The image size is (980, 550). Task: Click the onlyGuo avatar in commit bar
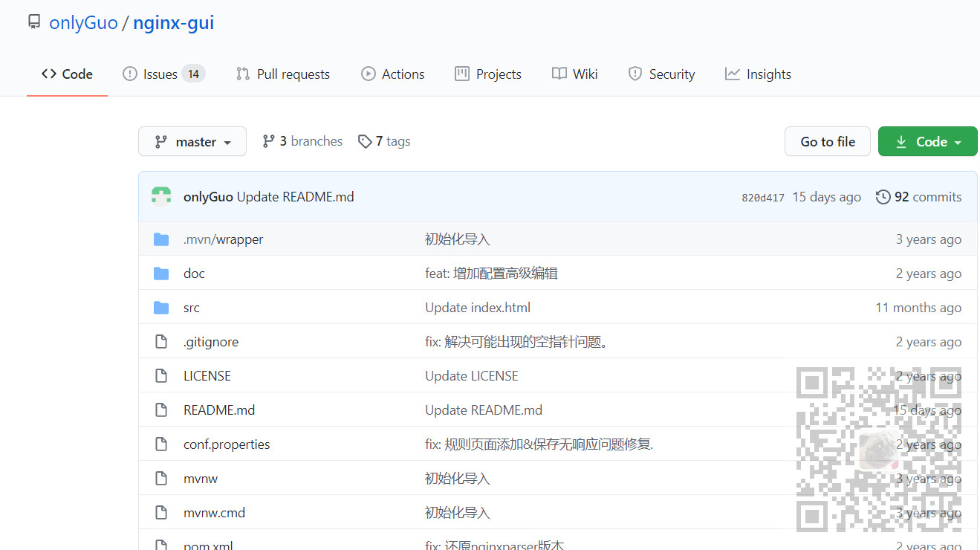(161, 196)
